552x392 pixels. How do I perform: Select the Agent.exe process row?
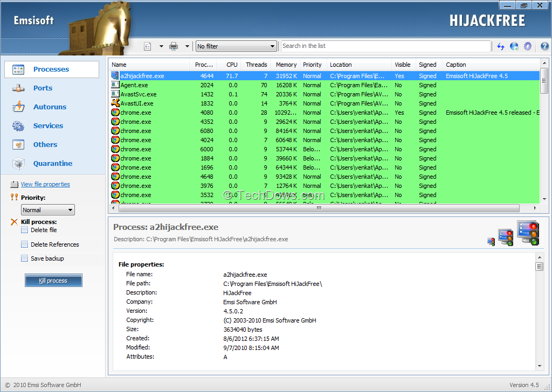coord(324,85)
